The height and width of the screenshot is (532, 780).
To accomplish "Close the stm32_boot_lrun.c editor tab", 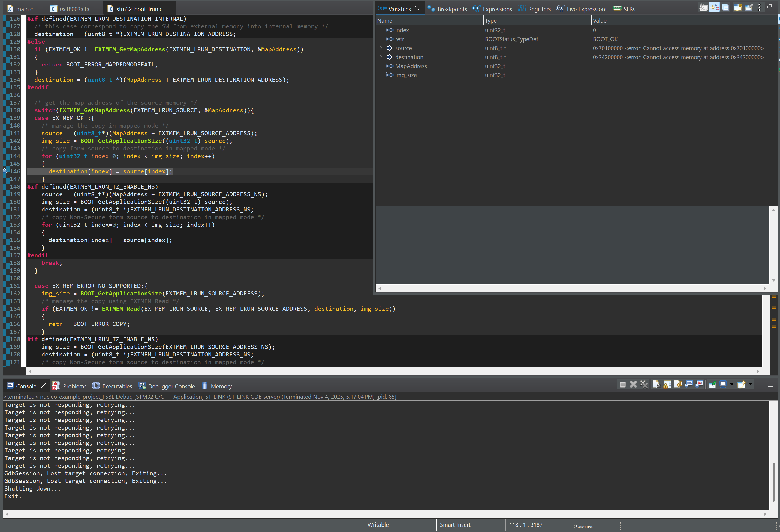I will pyautogui.click(x=169, y=9).
